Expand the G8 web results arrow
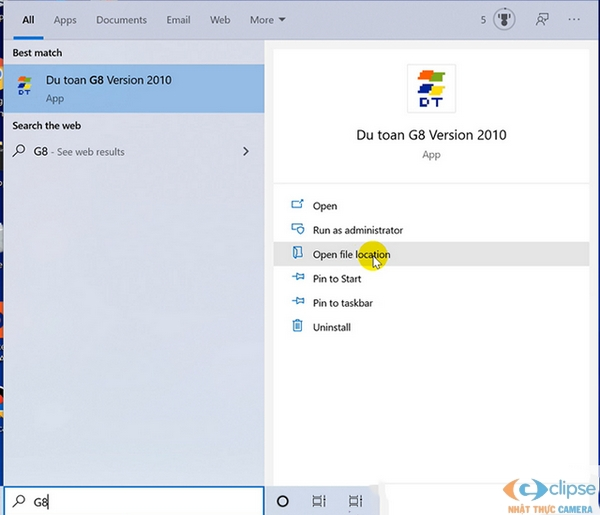Screen dimensions: 600x515 pos(246,152)
